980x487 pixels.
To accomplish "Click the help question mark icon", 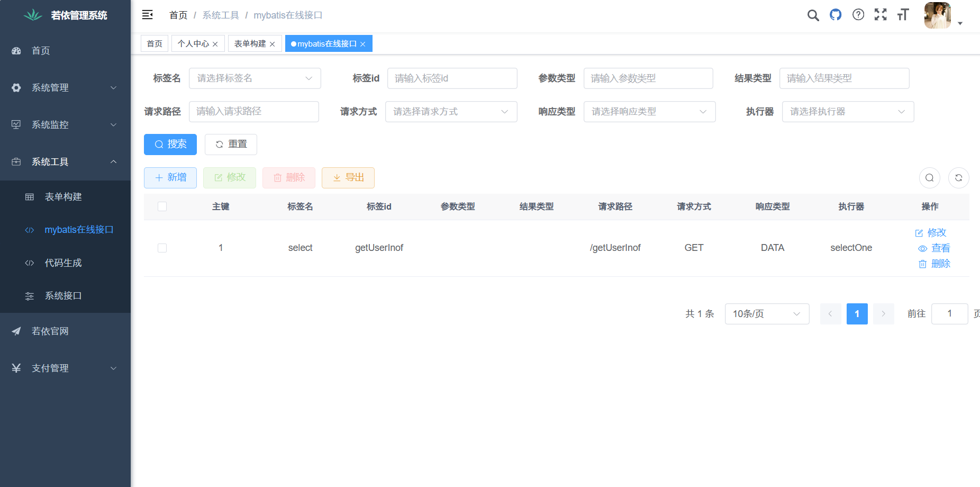I will coord(858,15).
